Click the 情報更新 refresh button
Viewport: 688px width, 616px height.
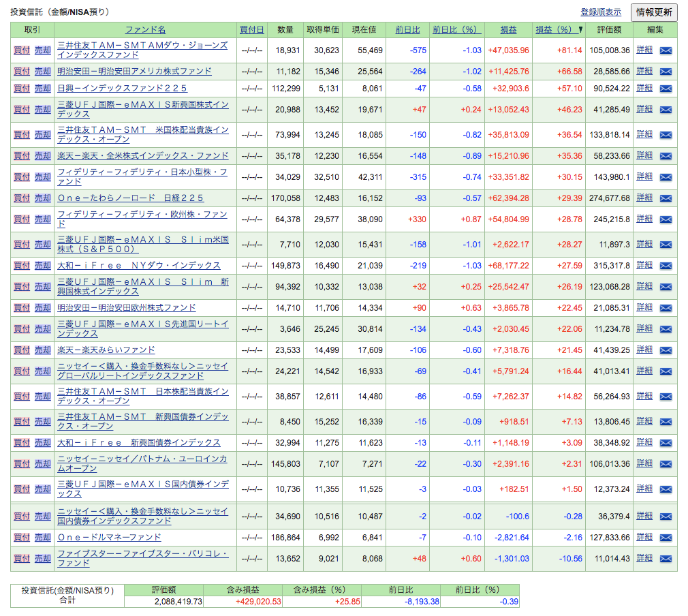pos(654,12)
